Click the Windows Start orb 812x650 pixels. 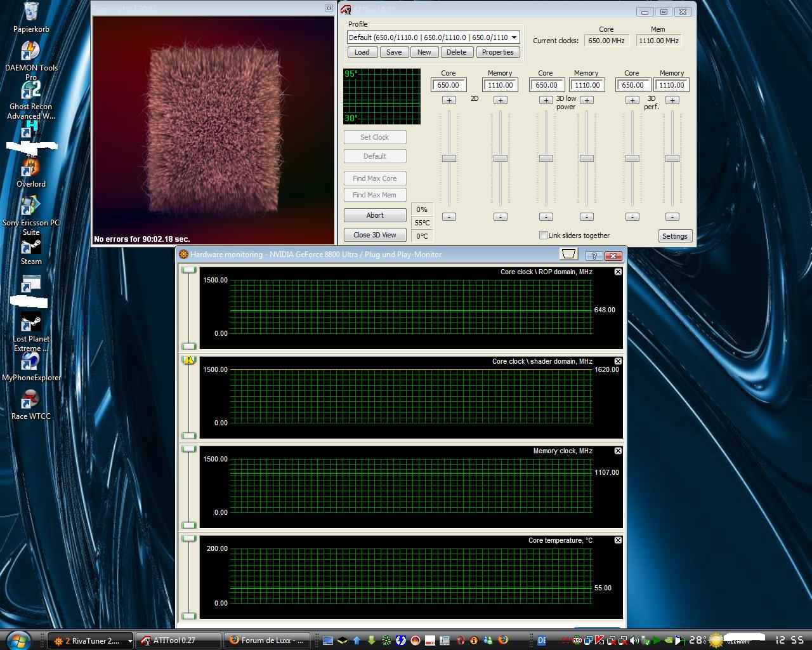[17, 640]
